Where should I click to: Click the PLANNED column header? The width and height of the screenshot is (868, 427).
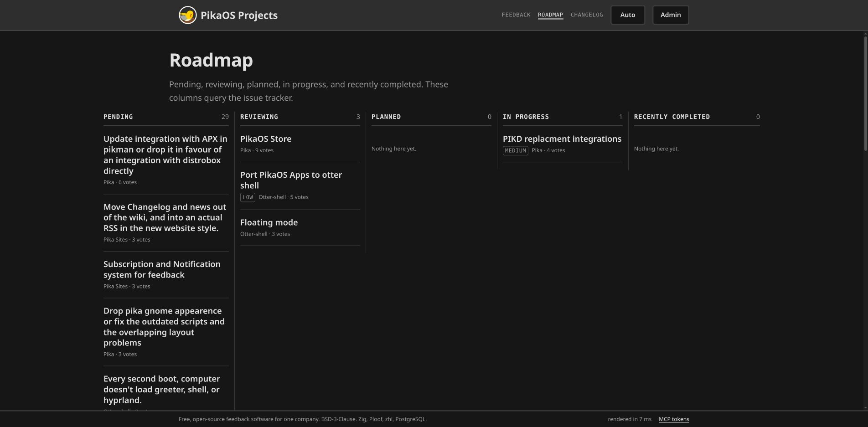pyautogui.click(x=386, y=117)
